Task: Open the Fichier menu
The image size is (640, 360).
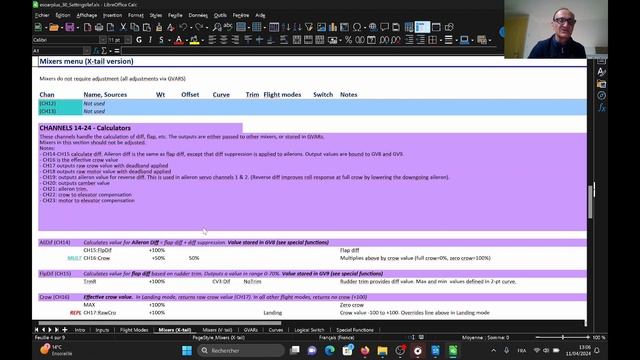Action: (42, 15)
